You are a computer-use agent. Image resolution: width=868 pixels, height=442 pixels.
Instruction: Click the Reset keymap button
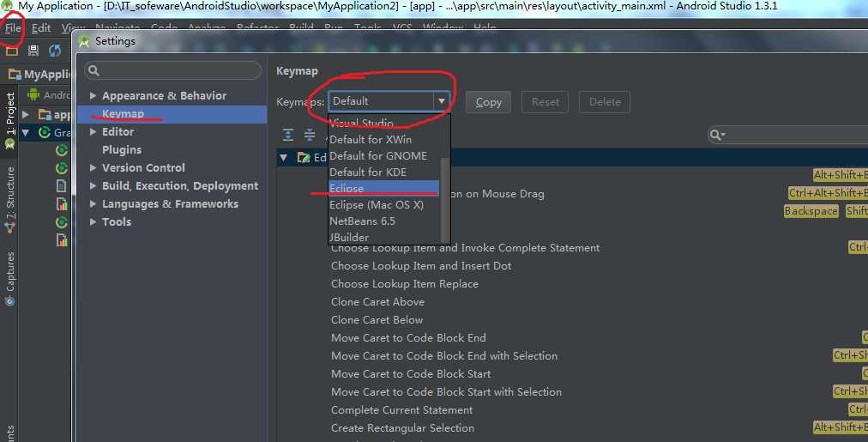pos(546,102)
